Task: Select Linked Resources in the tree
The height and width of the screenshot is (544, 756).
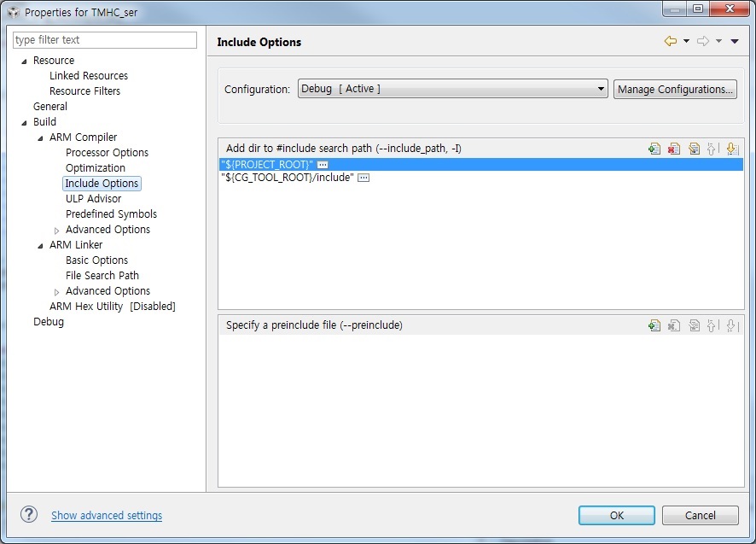Action: coord(89,76)
